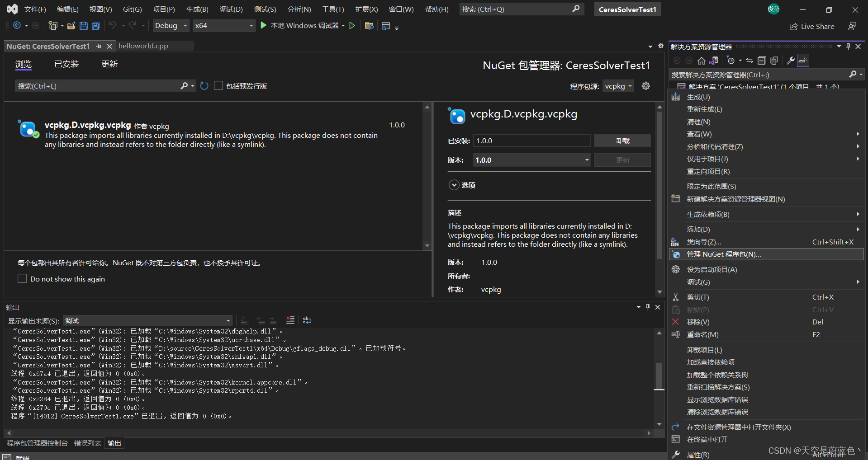Toggle word wrap in the Output window
Screen dimensions: 868x460
307,320
